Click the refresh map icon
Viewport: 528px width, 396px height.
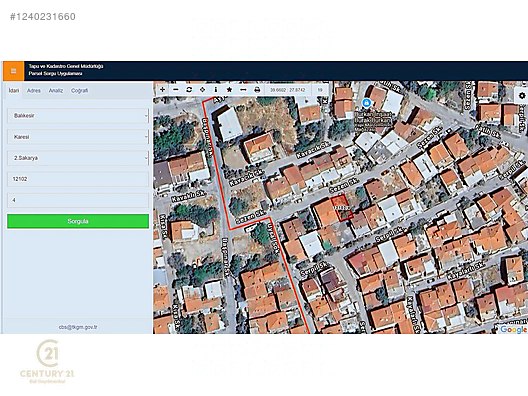click(189, 90)
